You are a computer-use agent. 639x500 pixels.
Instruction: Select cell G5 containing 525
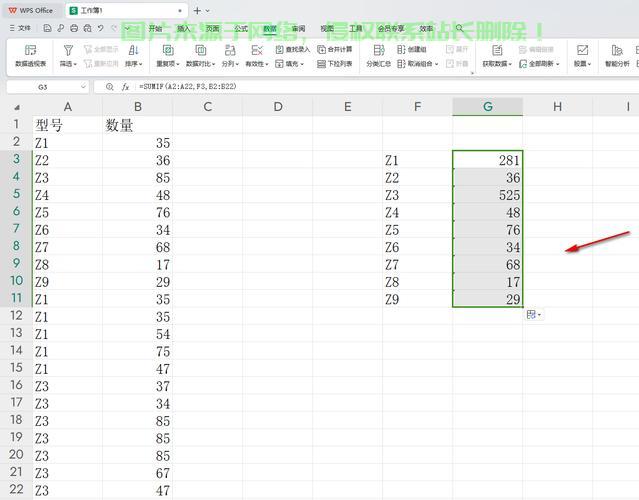[x=487, y=195]
